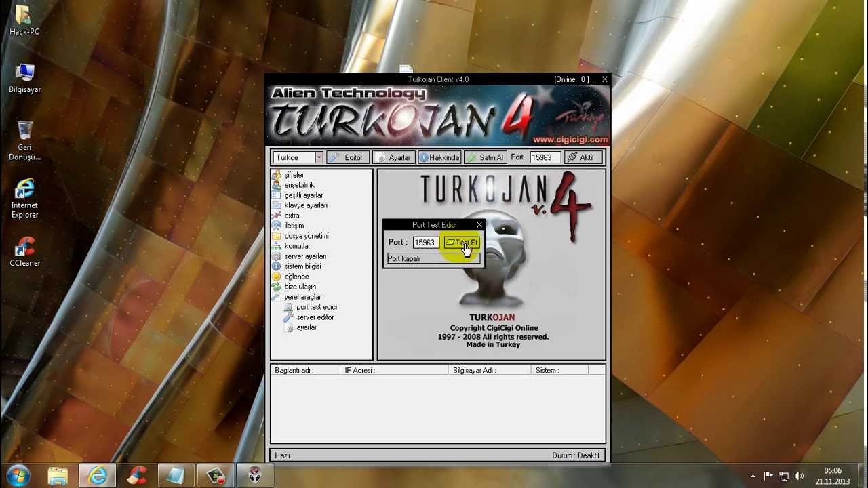Select the erişebilirlik user icon
This screenshot has width=868, height=488.
click(276, 185)
